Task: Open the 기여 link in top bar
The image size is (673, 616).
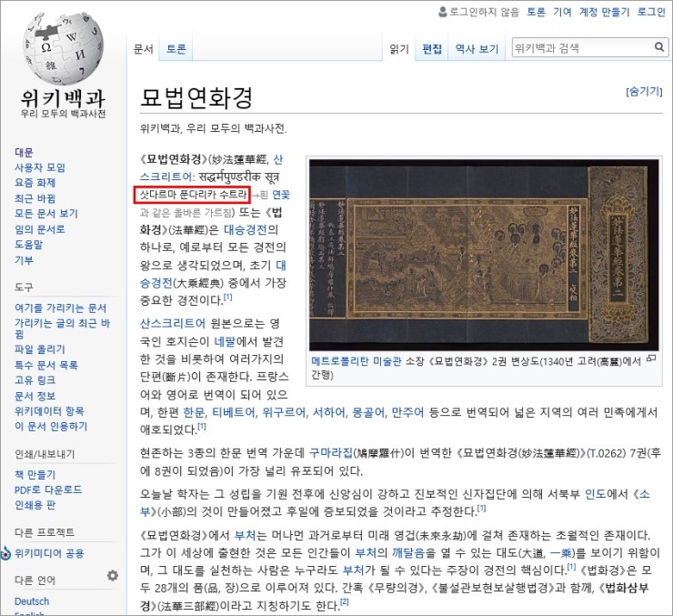Action: point(562,12)
